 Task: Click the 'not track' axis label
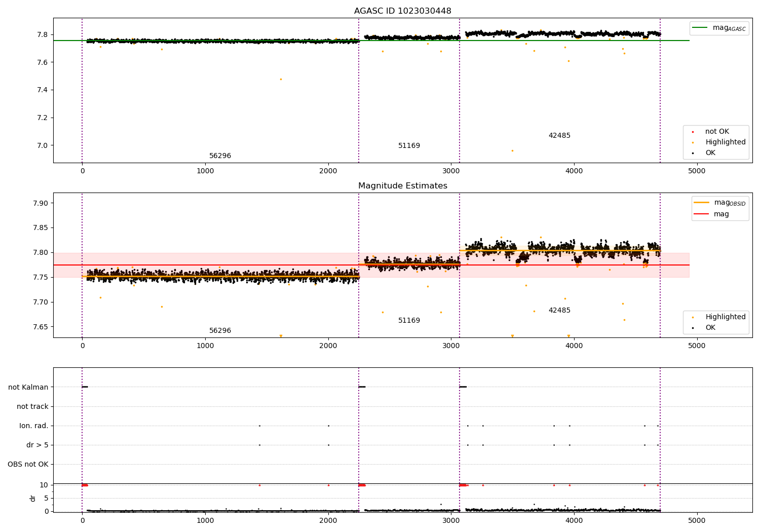(x=32, y=407)
